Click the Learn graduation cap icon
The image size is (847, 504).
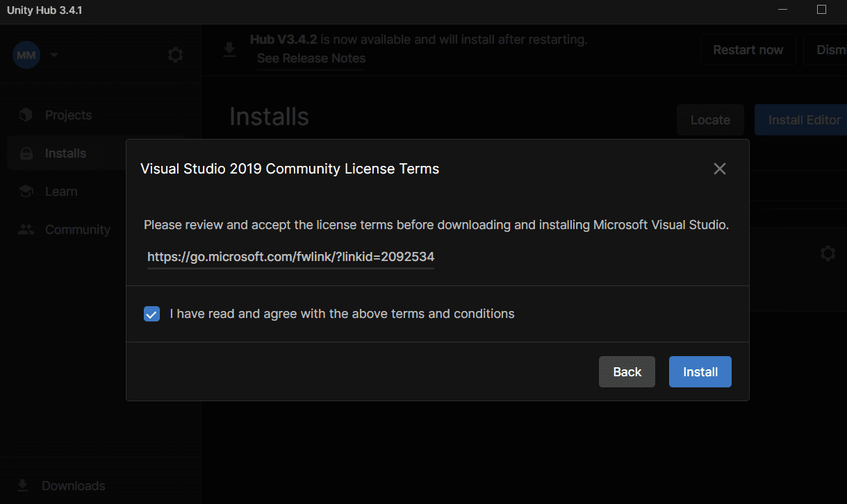tap(26, 192)
